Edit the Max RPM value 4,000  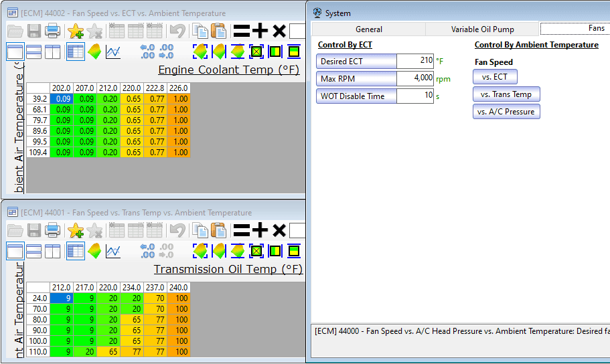click(415, 78)
